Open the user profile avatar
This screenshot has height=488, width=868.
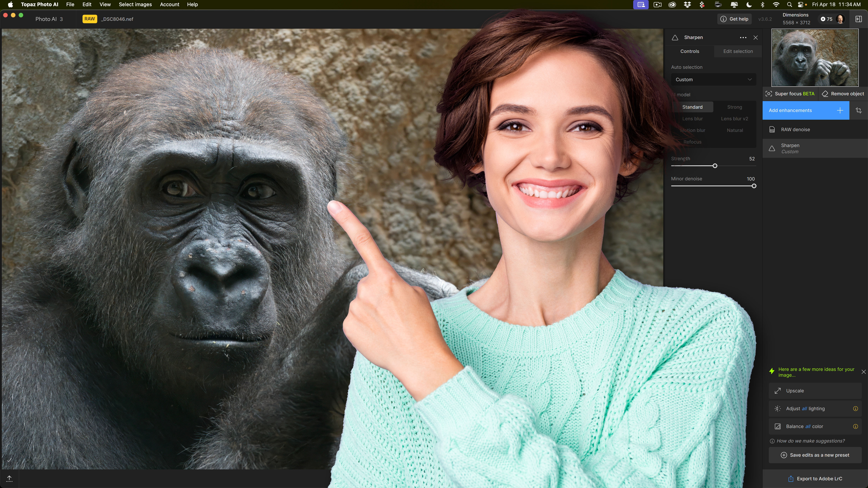click(x=840, y=19)
